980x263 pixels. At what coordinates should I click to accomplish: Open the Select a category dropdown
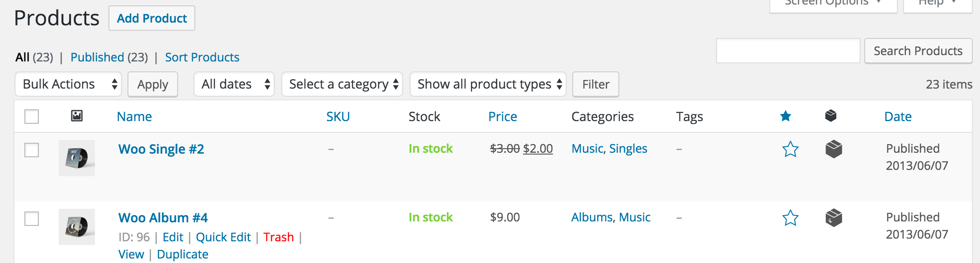click(343, 84)
